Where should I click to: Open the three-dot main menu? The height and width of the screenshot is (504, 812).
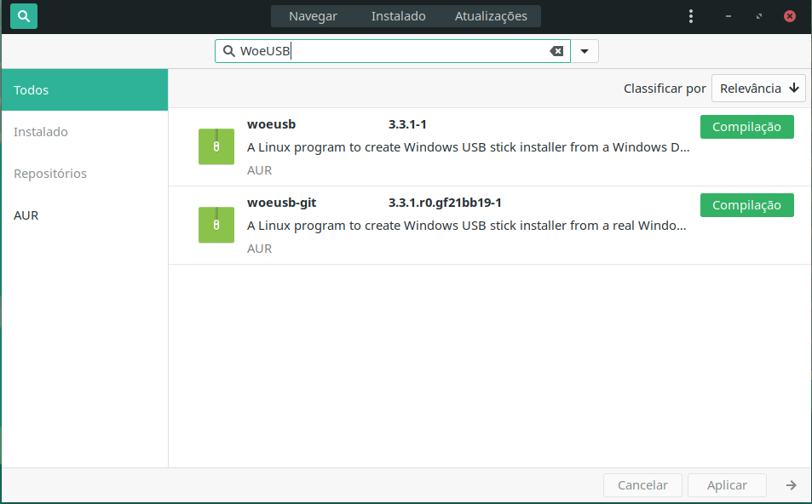point(691,16)
